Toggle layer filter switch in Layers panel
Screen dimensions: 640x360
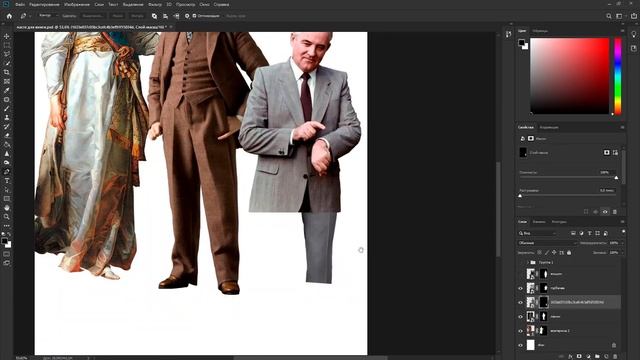coord(623,231)
